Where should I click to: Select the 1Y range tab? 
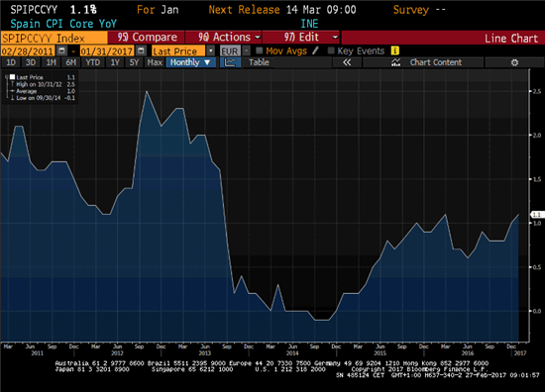[115, 62]
